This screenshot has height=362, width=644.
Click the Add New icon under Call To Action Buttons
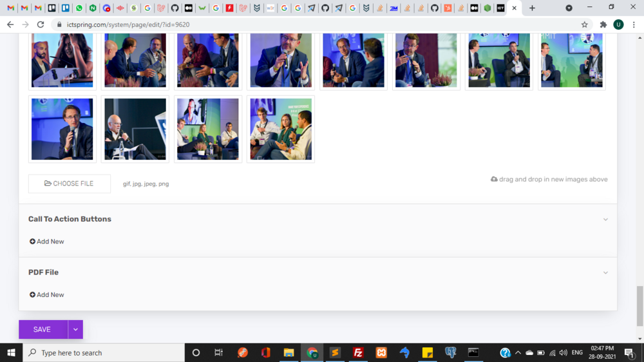pos(32,242)
